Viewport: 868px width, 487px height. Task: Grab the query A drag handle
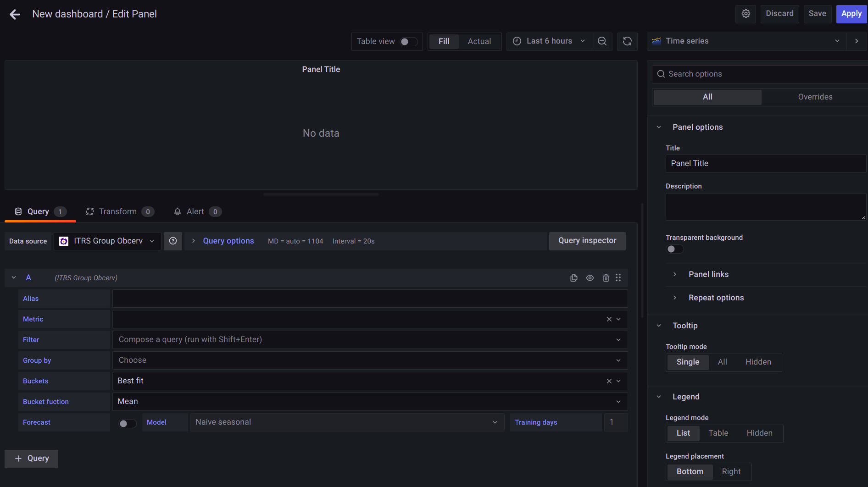(618, 278)
